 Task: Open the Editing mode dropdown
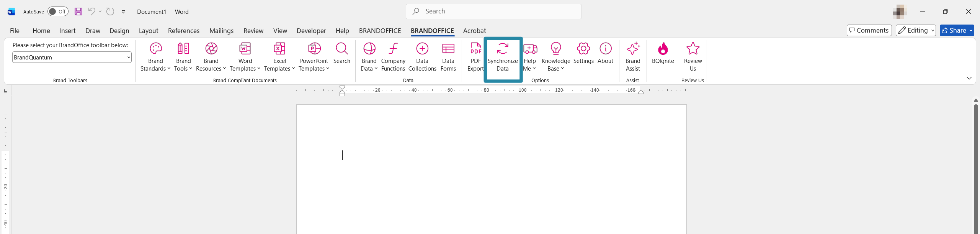[916, 30]
